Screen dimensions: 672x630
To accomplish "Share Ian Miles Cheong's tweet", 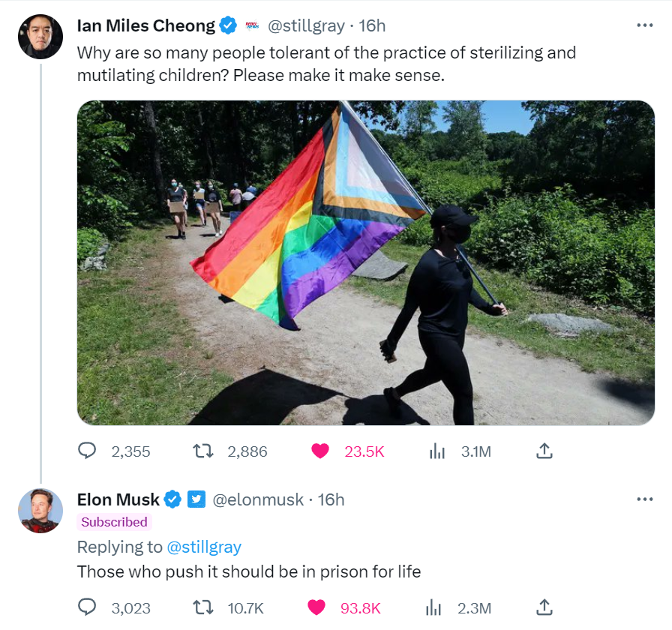I will (544, 451).
